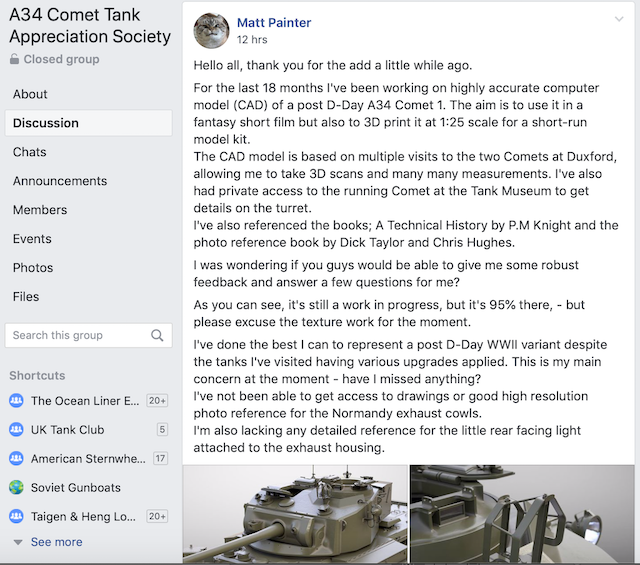Click the lock icon beside Closed group
The image size is (640, 565).
click(x=14, y=60)
